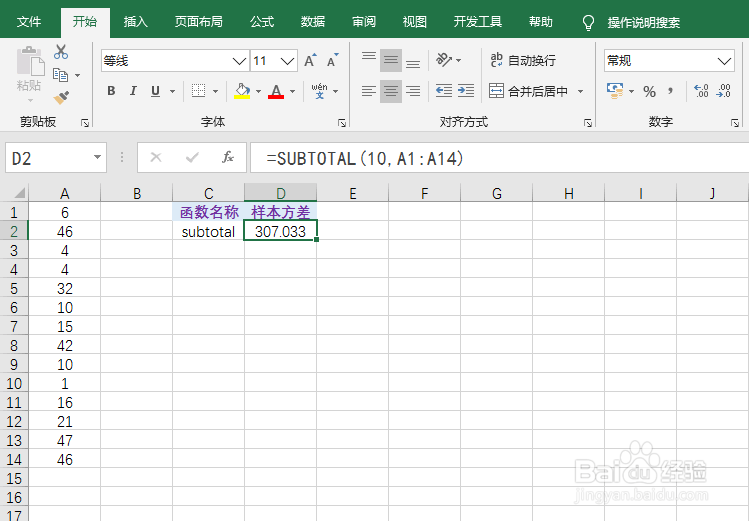Toggle middle vertical alignment

[x=391, y=61]
